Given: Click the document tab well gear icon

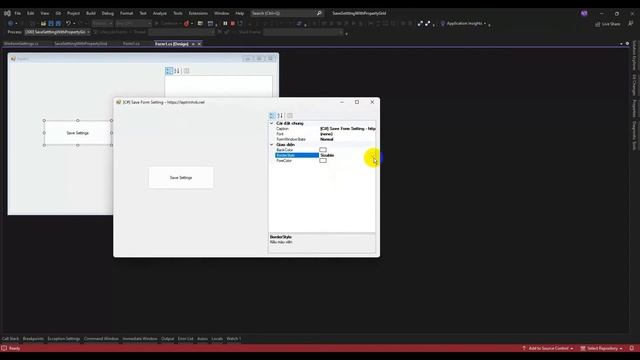Looking at the screenshot, I should [x=627, y=43].
